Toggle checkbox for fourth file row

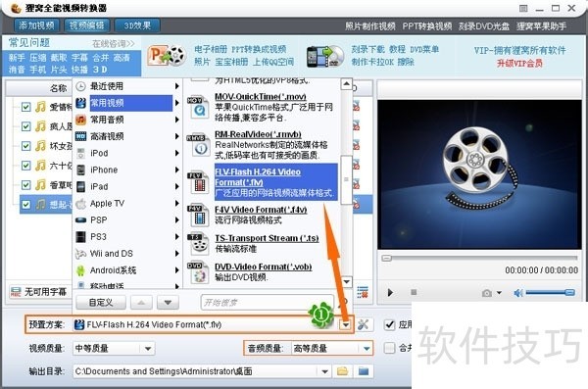tap(25, 166)
